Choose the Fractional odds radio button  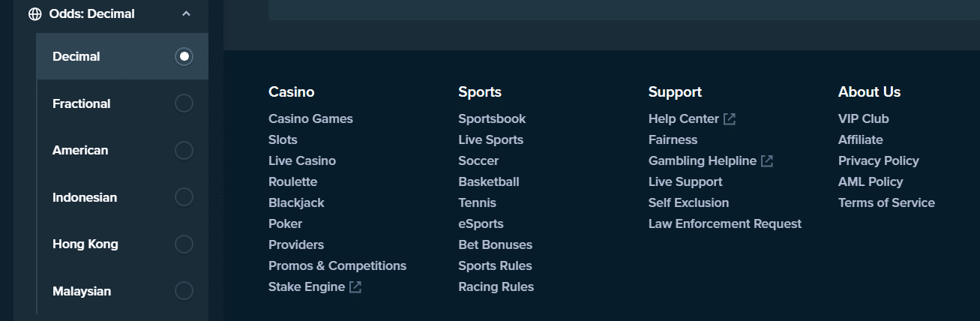(184, 103)
